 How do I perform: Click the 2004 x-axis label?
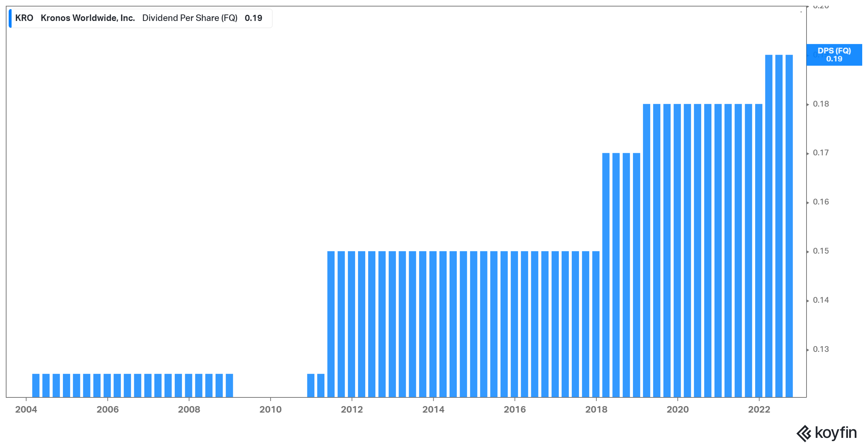pos(26,409)
